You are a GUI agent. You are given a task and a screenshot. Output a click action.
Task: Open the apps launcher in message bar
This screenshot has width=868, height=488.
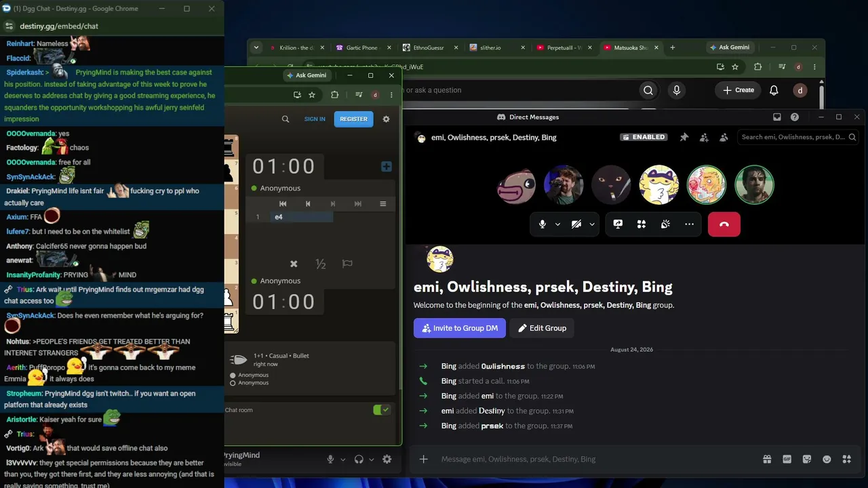[x=846, y=459]
